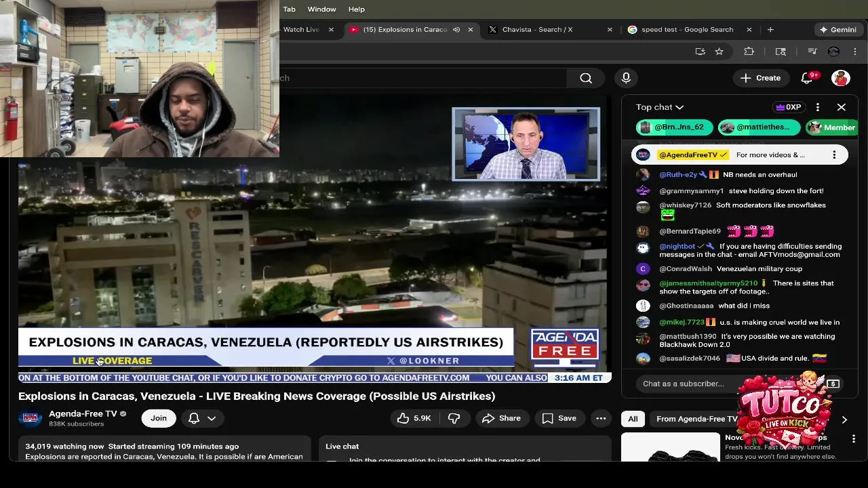The height and width of the screenshot is (488, 868).
Task: Click the Super Chat dollar icon in chat box
Action: 833,384
